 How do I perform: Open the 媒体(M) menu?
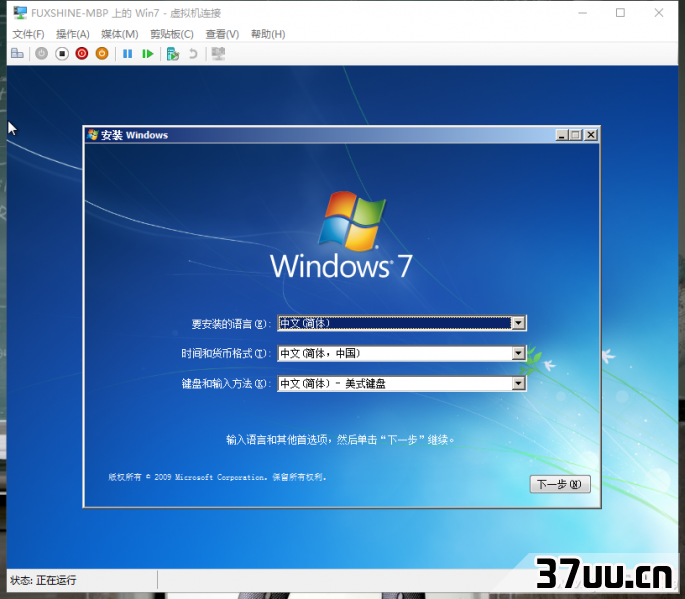120,34
